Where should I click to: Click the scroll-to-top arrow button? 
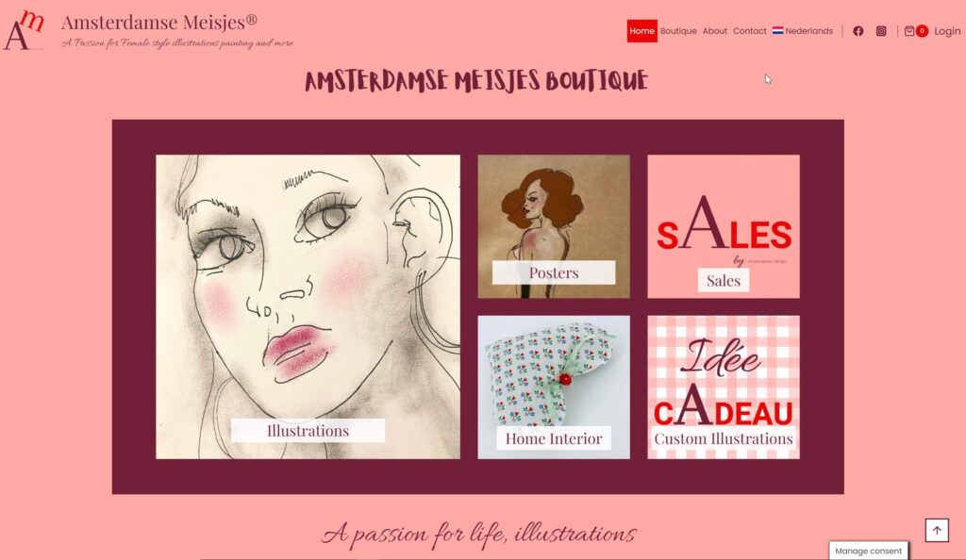click(x=937, y=530)
